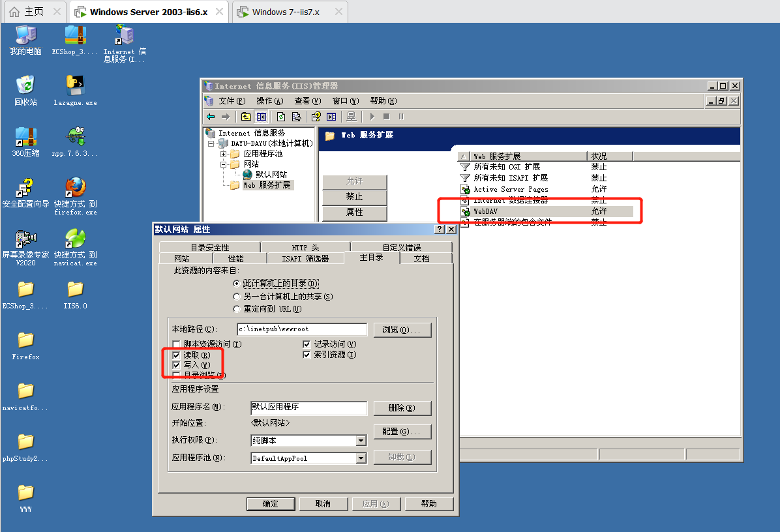Select the 我的电脑 desktop icon
Viewport: 780px width, 532px height.
[x=26, y=40]
